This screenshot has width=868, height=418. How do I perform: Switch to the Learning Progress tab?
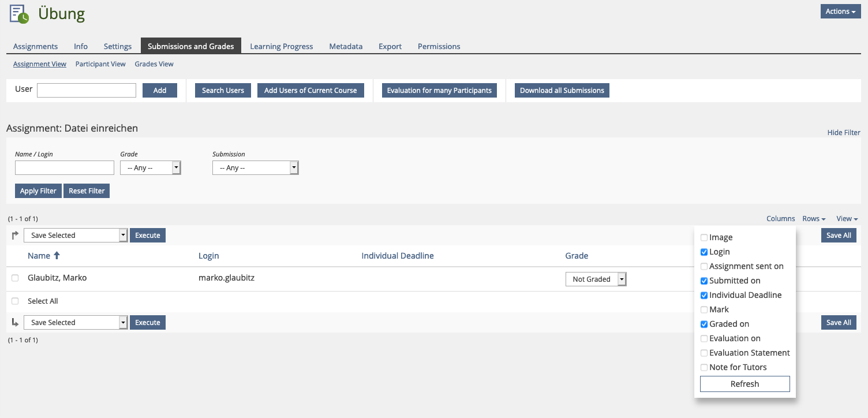click(281, 46)
